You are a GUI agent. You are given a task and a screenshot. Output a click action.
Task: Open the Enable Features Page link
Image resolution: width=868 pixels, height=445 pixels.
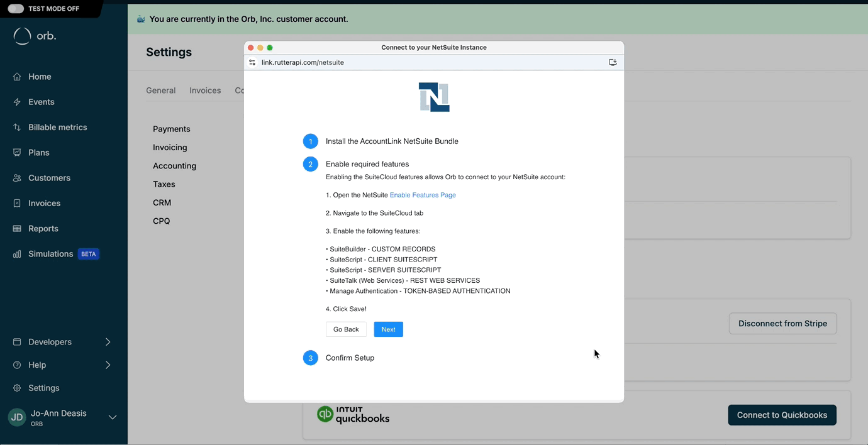click(x=423, y=195)
